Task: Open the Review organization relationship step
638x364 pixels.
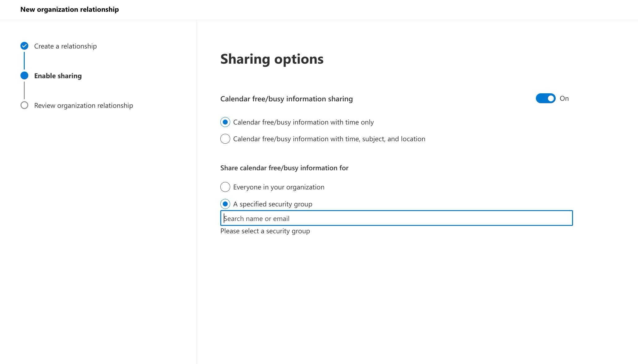Action: [x=83, y=105]
